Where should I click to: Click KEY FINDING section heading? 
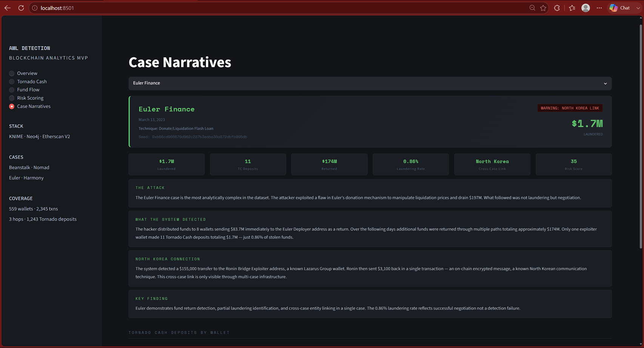click(x=151, y=299)
